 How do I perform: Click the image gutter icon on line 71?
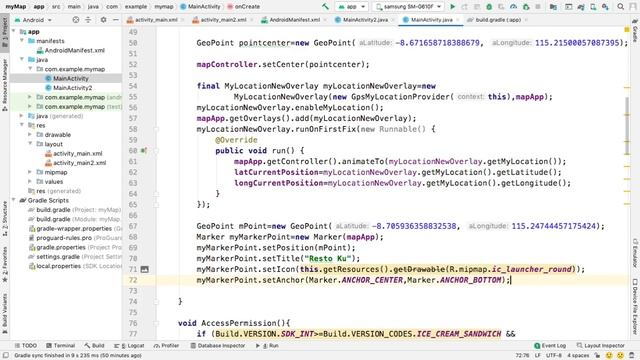pos(144,269)
